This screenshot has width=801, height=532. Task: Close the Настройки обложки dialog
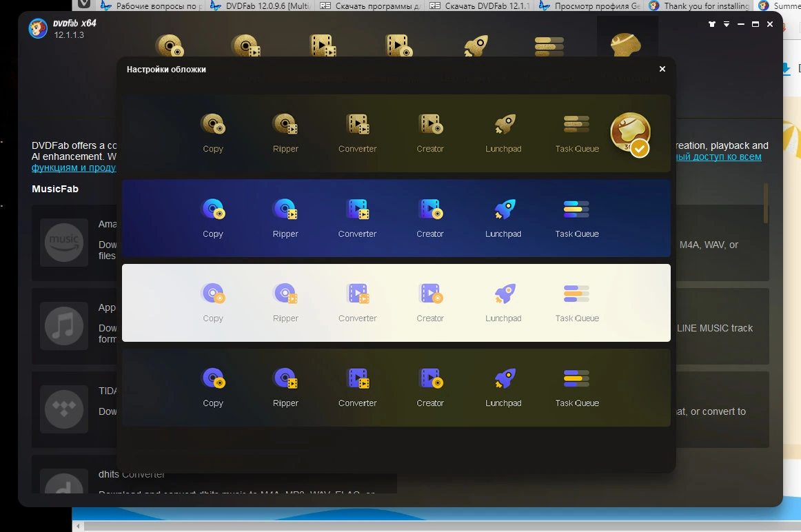(x=662, y=69)
